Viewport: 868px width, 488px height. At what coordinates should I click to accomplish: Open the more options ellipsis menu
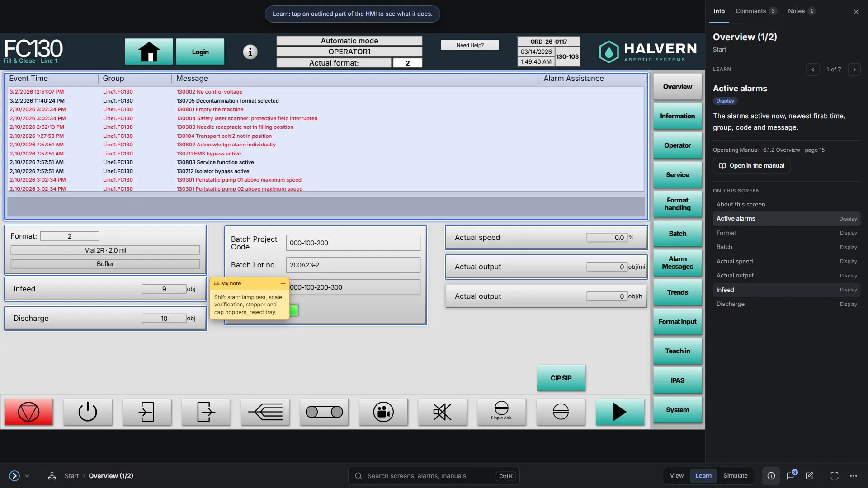click(x=854, y=475)
